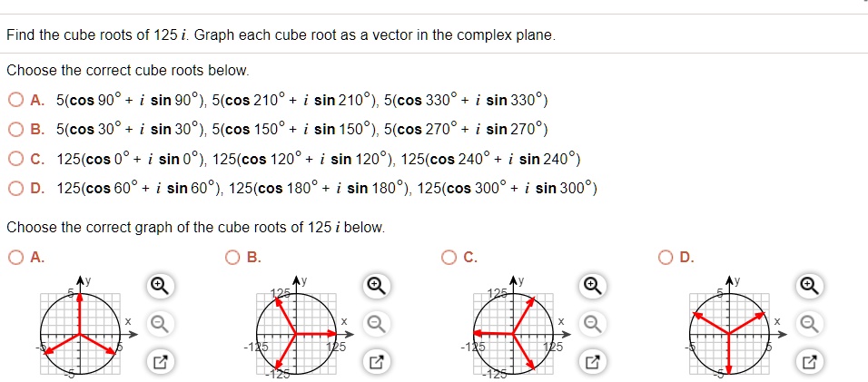Viewport: 868px width, 382px height.
Task: Zoom out on graph A
Action: coord(158,324)
